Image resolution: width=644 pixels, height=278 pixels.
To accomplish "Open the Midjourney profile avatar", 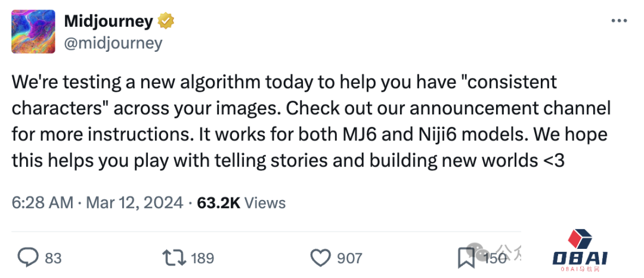I will (33, 32).
